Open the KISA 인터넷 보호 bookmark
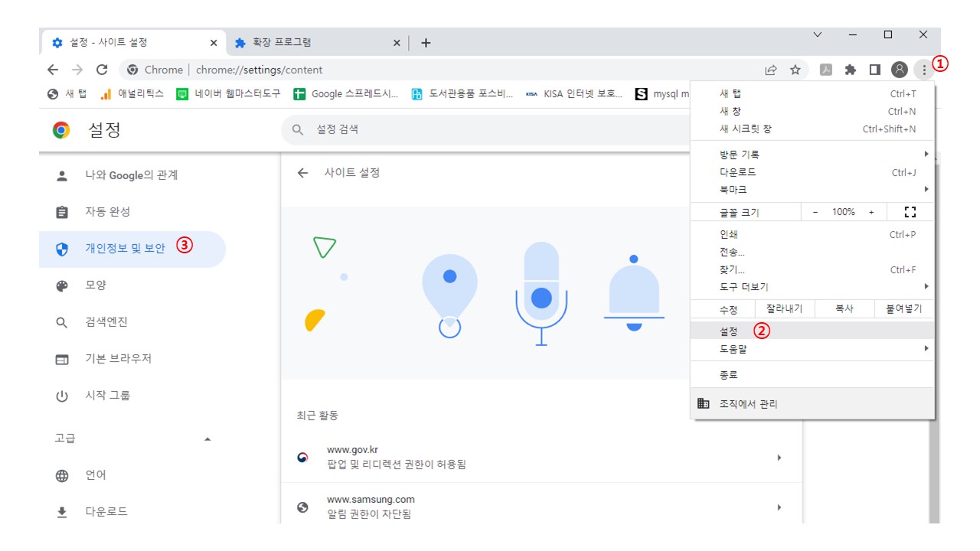The width and height of the screenshot is (980, 551). coord(574,94)
